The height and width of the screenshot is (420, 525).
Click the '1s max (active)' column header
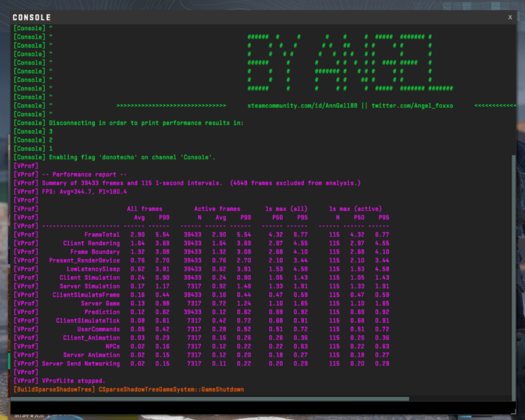(x=355, y=209)
